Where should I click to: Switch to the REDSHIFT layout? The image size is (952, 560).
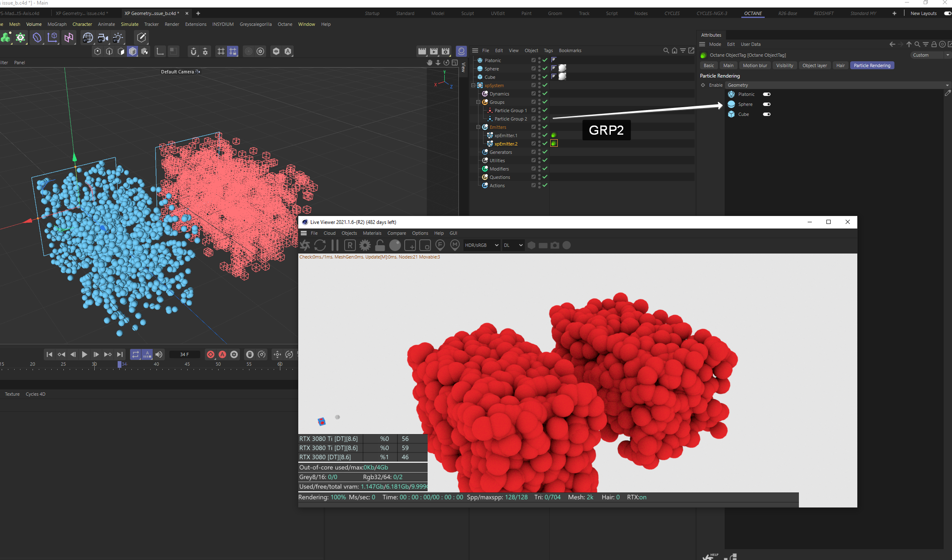[x=823, y=13]
